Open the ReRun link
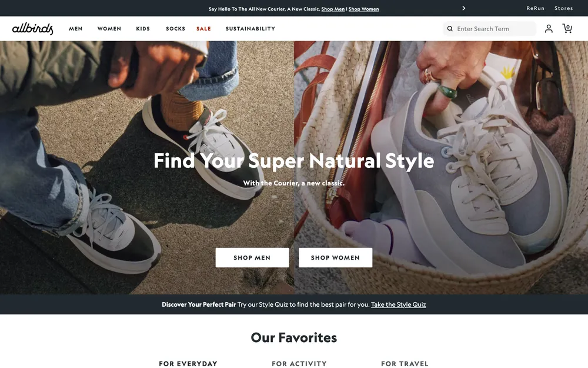Screen dimensions: 588x368 coord(536,8)
